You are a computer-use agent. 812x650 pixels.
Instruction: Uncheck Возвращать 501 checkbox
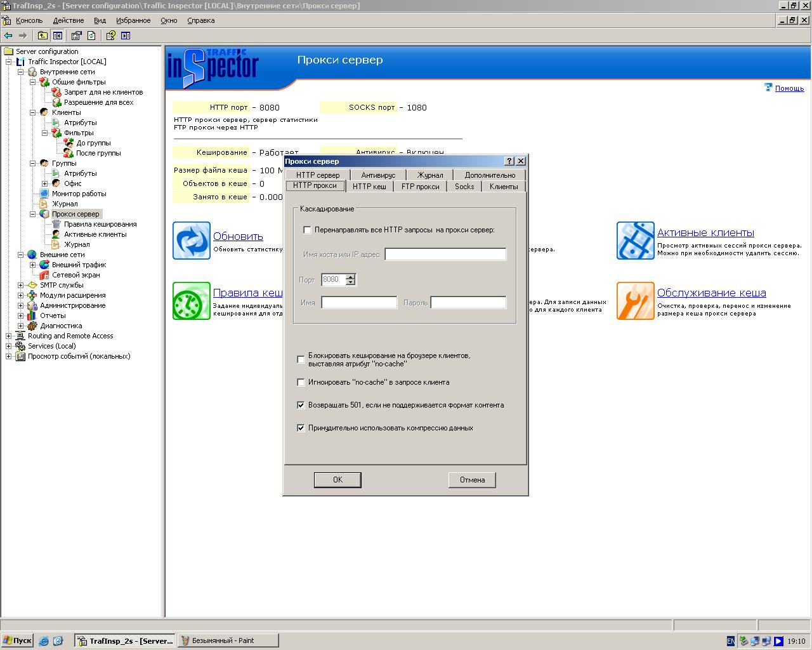point(301,405)
